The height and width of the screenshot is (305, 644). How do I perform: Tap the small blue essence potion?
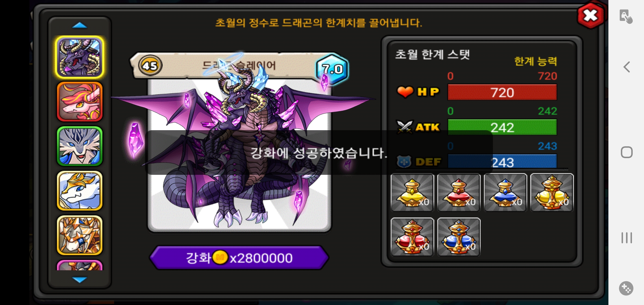tap(505, 193)
